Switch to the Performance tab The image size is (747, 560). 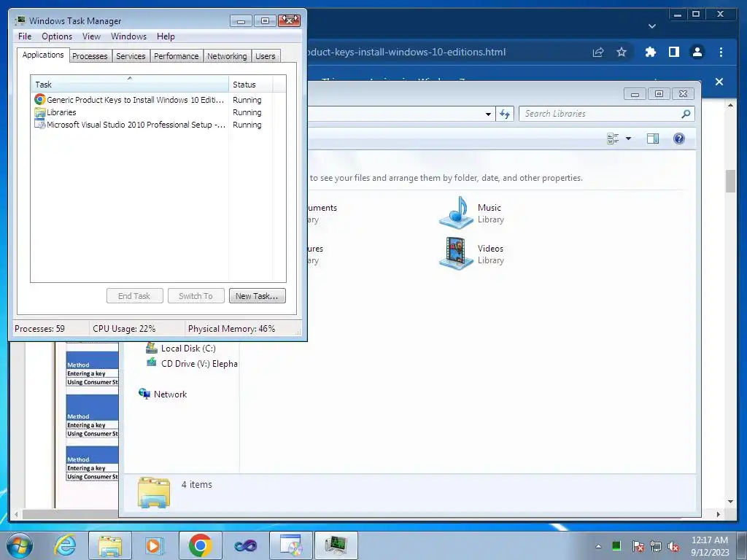pos(176,56)
